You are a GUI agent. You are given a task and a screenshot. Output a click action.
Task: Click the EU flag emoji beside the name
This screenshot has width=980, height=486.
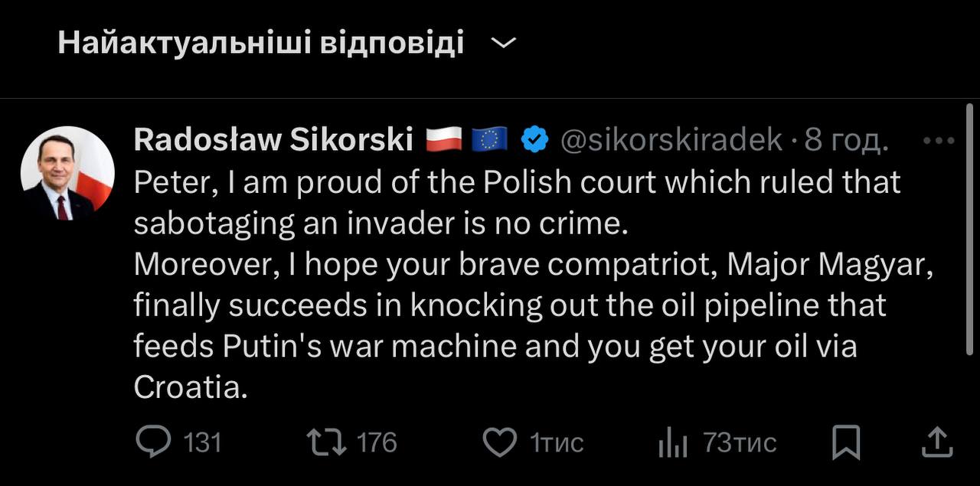tap(489, 140)
